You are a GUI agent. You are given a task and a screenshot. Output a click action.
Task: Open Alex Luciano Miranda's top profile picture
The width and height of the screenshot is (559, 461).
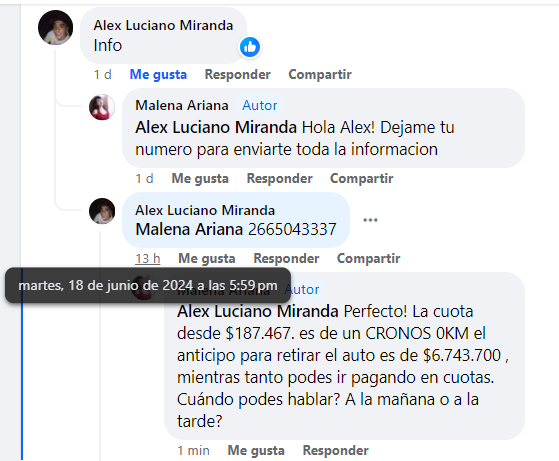click(55, 27)
